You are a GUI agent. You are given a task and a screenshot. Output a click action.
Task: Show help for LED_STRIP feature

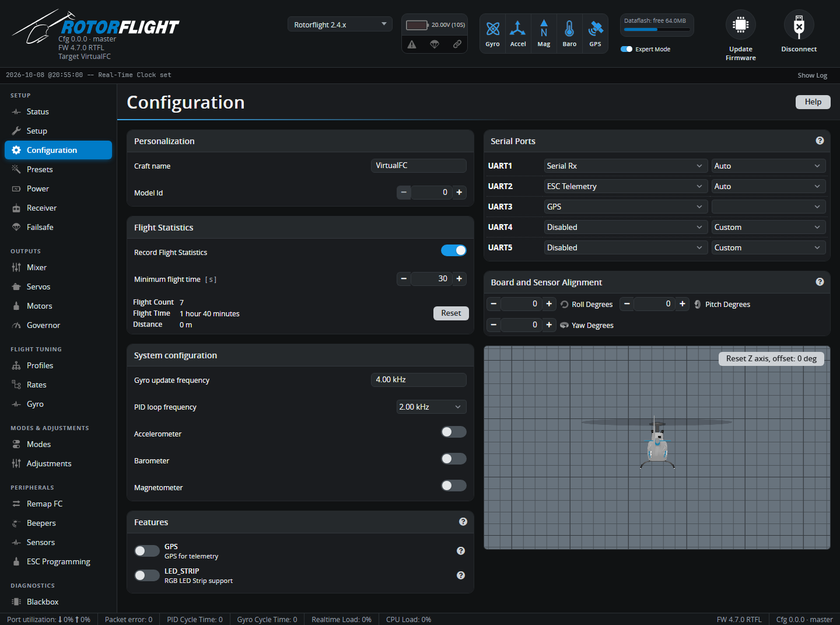tap(461, 575)
